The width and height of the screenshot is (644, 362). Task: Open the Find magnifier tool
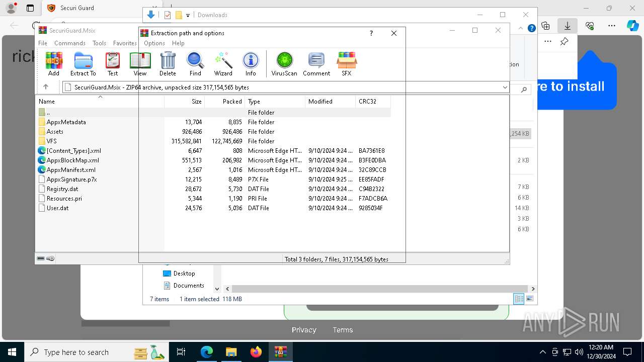pos(195,64)
